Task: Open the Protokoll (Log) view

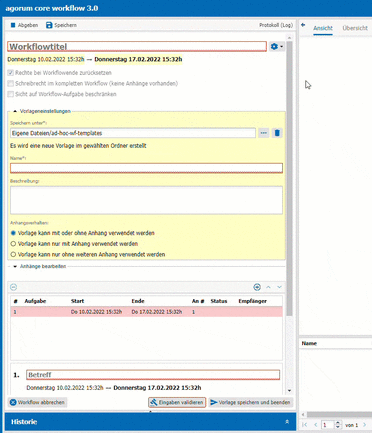Action: coord(276,25)
